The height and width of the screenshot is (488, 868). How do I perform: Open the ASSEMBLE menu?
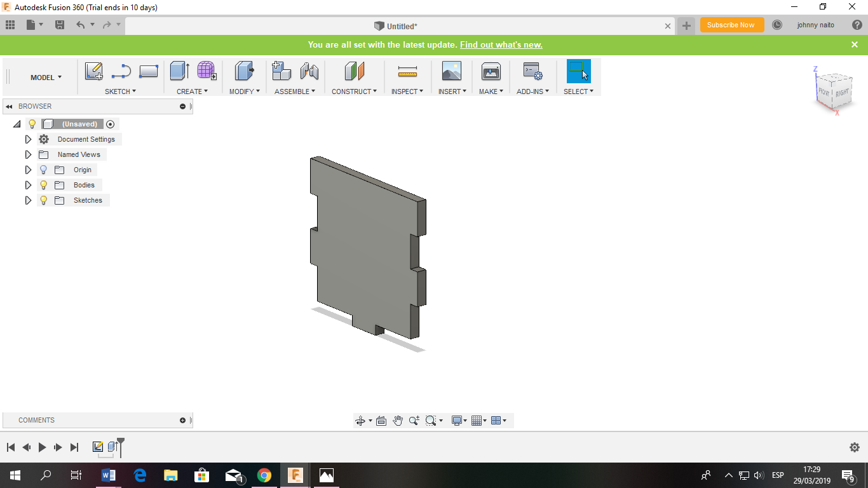295,91
